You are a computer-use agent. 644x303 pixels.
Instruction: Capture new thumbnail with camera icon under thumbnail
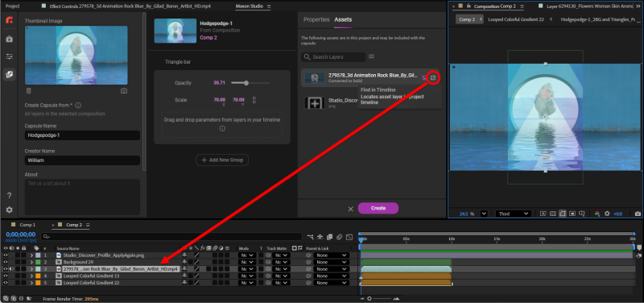click(124, 91)
